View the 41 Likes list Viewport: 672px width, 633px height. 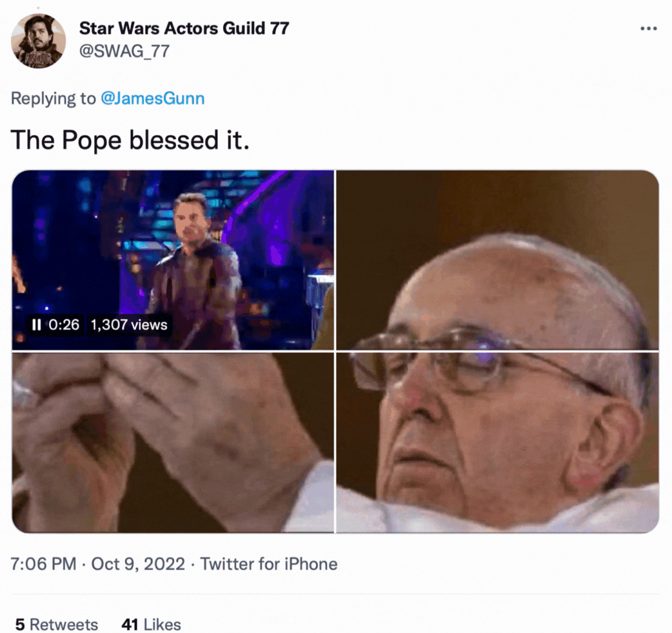pos(151,624)
